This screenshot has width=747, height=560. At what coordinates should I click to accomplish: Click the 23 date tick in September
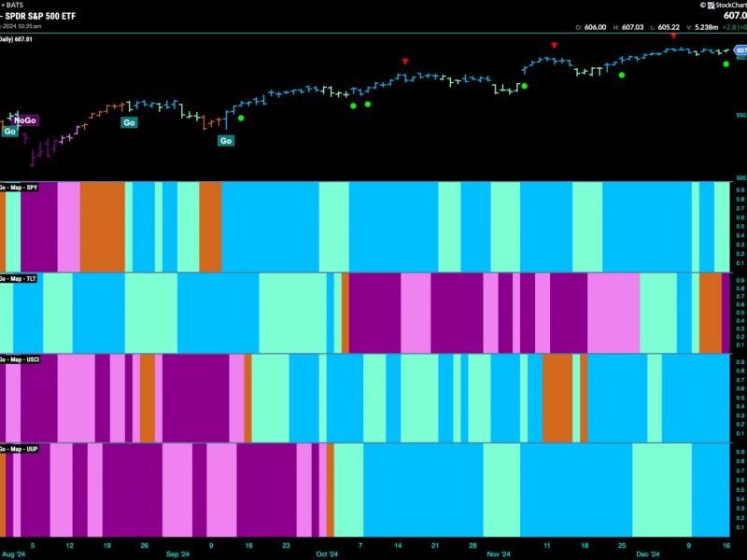286,545
